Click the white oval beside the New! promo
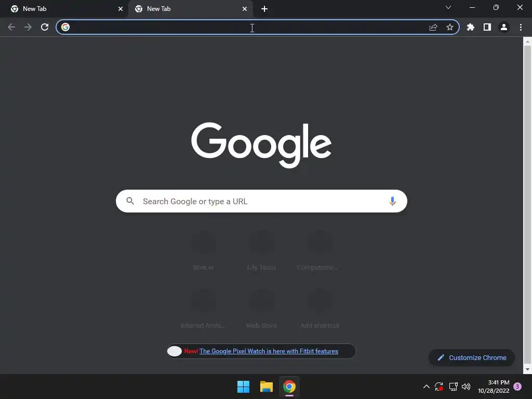 point(175,351)
